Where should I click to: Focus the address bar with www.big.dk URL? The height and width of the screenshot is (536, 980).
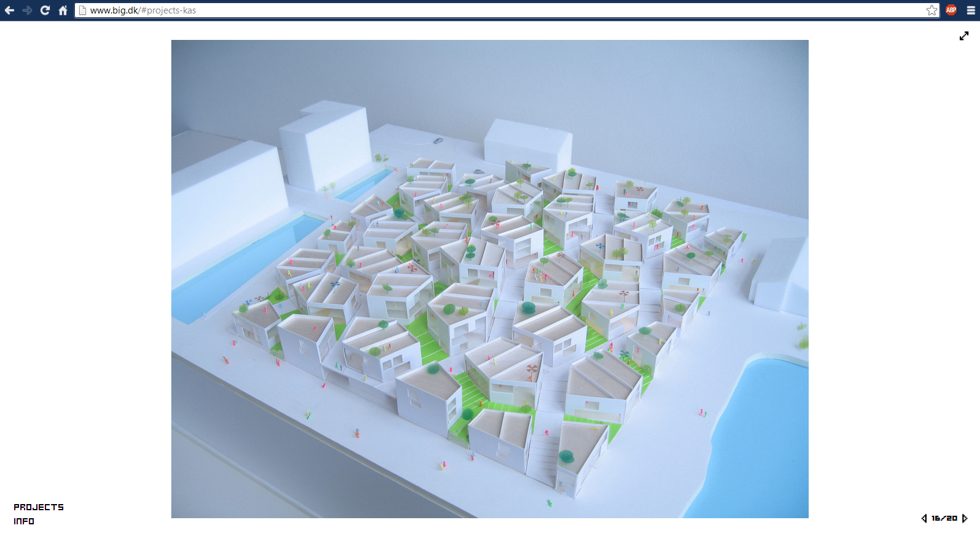(x=507, y=10)
